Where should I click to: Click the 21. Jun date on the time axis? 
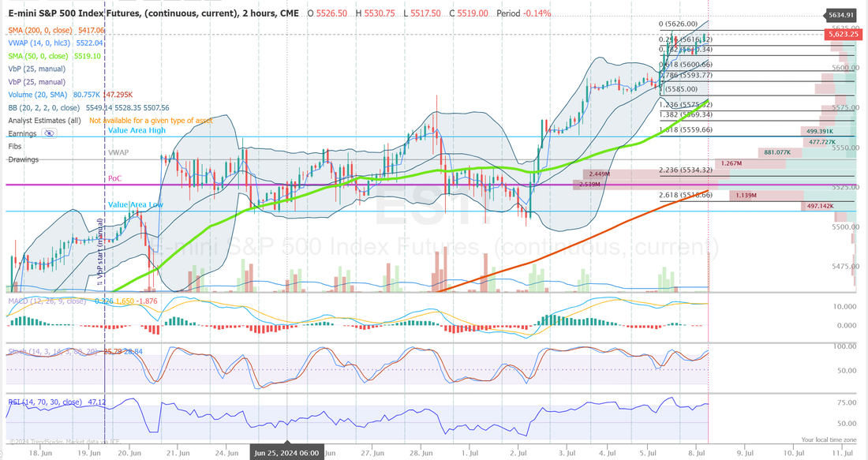tap(178, 453)
